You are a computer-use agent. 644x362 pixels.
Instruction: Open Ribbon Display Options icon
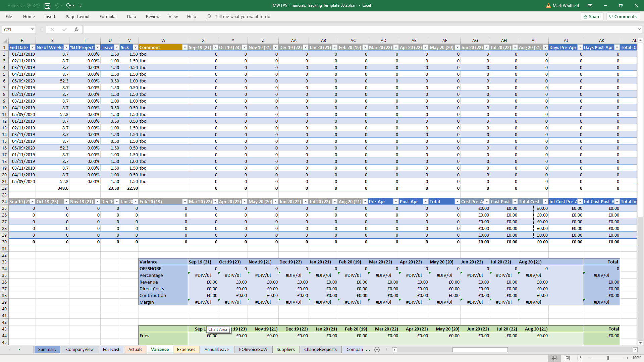click(x=590, y=6)
